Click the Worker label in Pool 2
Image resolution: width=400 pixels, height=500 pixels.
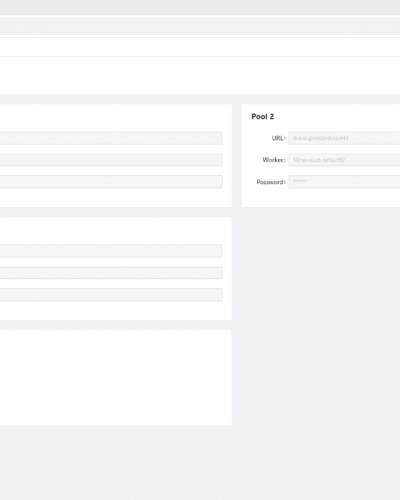[x=274, y=160]
